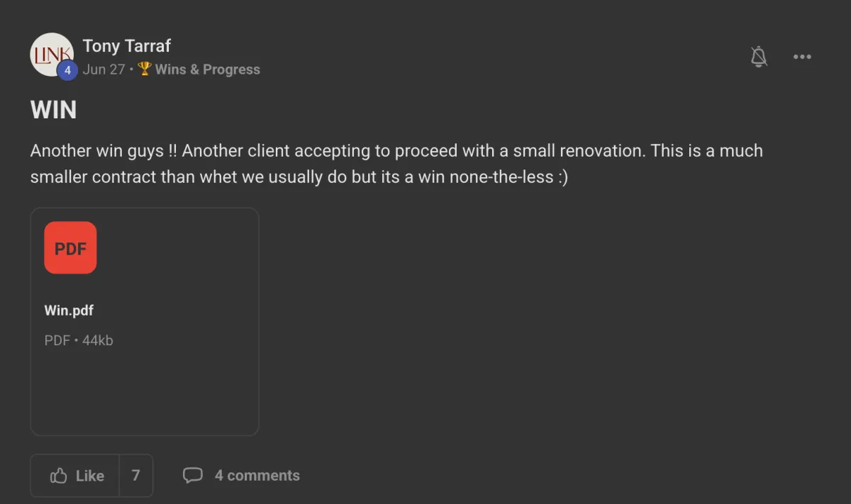Click the post body text paragraph

tap(396, 164)
